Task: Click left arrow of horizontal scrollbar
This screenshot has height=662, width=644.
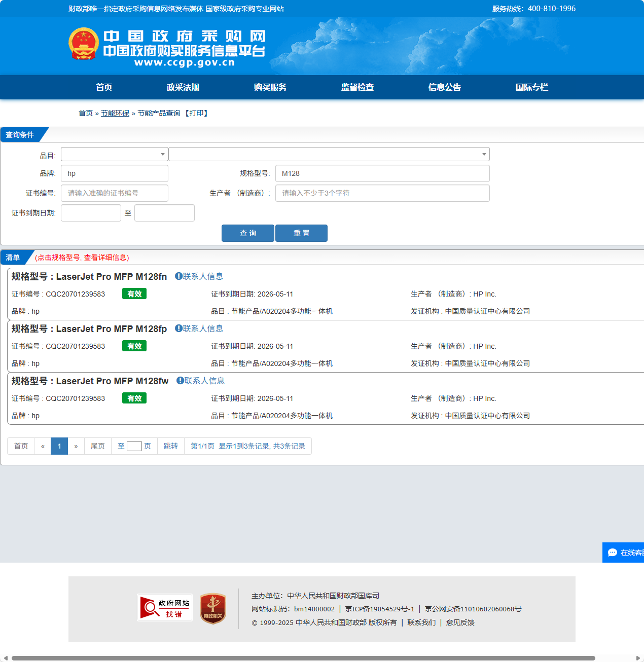Action: coord(5,658)
